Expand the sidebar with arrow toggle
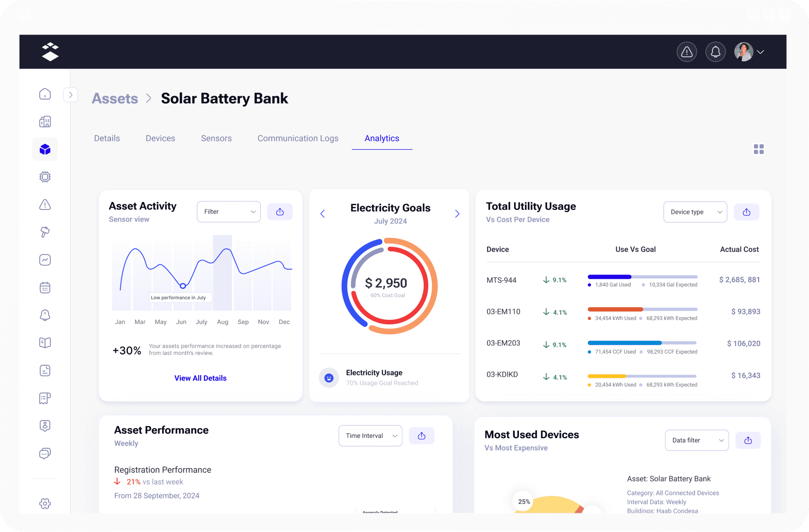Image resolution: width=809 pixels, height=532 pixels. (71, 95)
